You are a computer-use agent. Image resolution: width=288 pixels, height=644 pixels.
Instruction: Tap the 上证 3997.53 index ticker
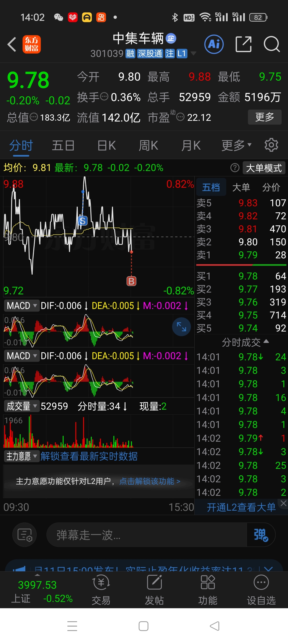tap(42, 591)
